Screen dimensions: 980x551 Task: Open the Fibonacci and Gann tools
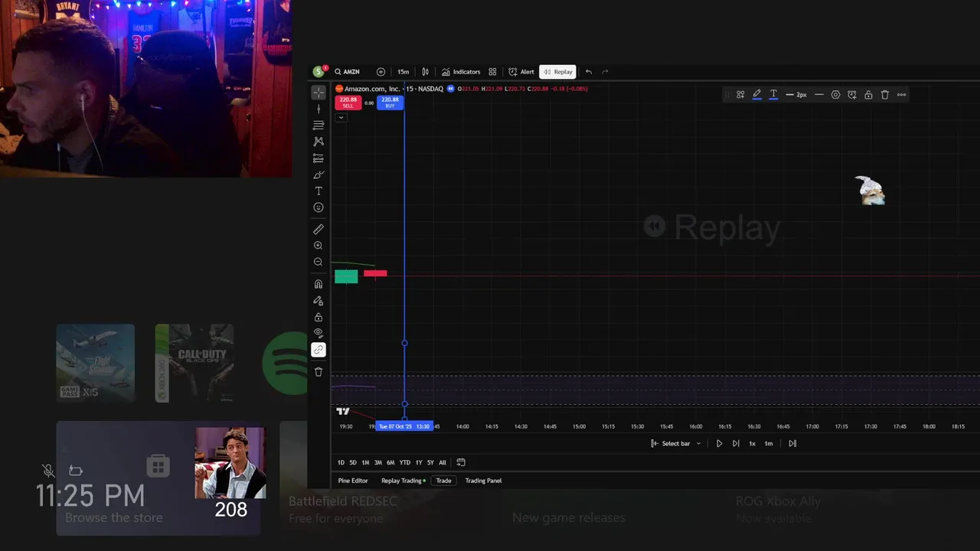click(318, 126)
